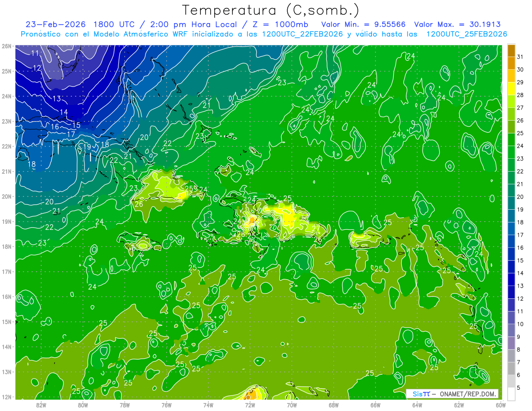
Task: Click the '1200UTC_22FEB2026' initialization timestamp
Action: [302, 34]
